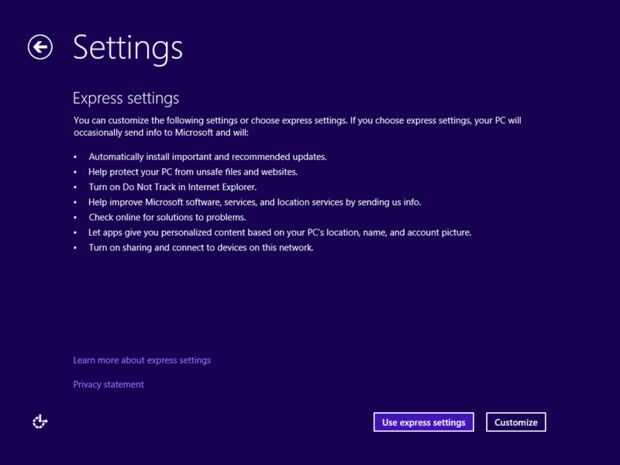Screen dimensions: 620x465
Task: Select the "Check online for solutions" text
Action: point(166,217)
